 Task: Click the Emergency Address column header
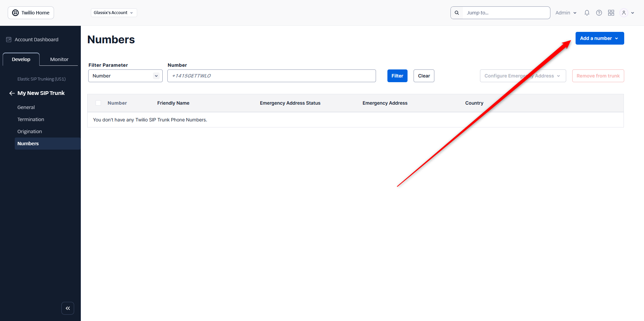[385, 103]
